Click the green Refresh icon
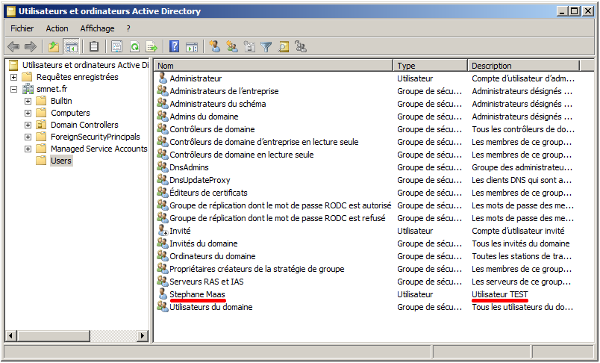The width and height of the screenshot is (600, 363). (x=135, y=47)
